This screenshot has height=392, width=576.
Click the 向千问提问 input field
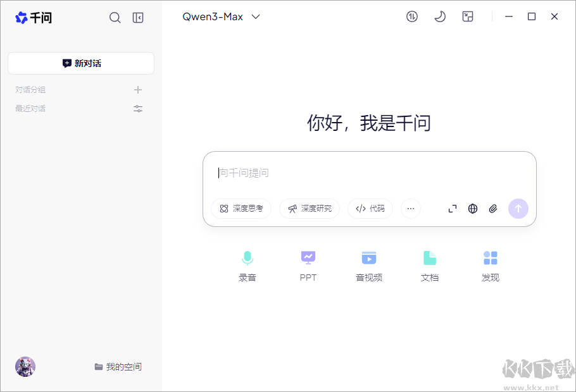pyautogui.click(x=316, y=173)
